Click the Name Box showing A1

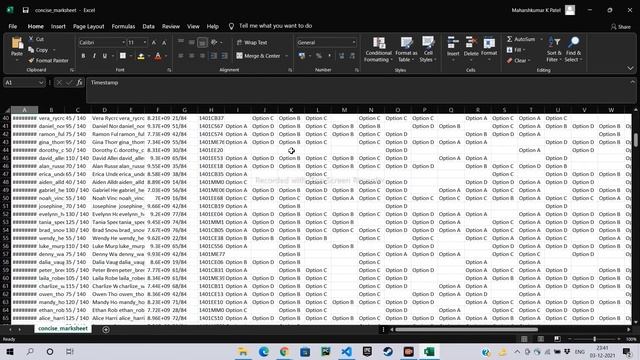(24, 82)
